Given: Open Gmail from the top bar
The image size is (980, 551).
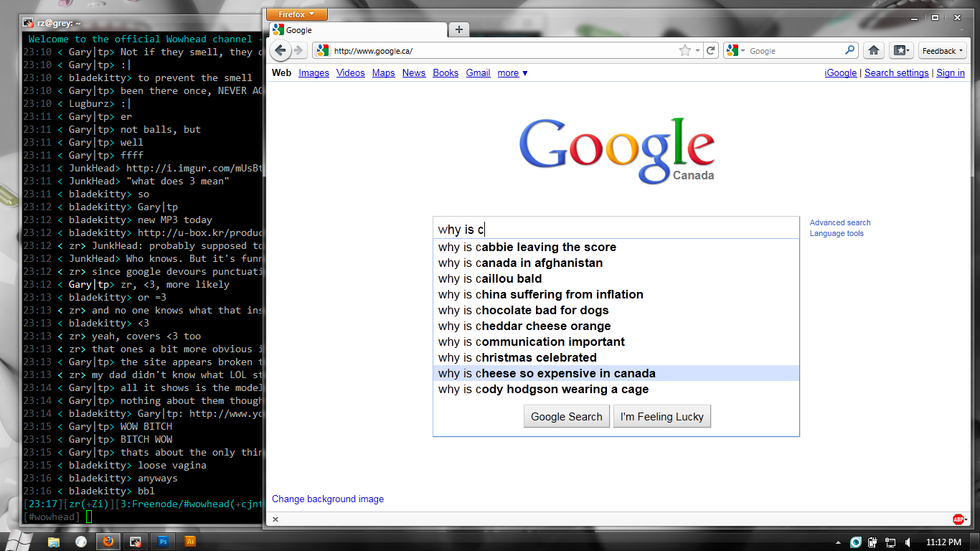Looking at the screenshot, I should pyautogui.click(x=478, y=72).
